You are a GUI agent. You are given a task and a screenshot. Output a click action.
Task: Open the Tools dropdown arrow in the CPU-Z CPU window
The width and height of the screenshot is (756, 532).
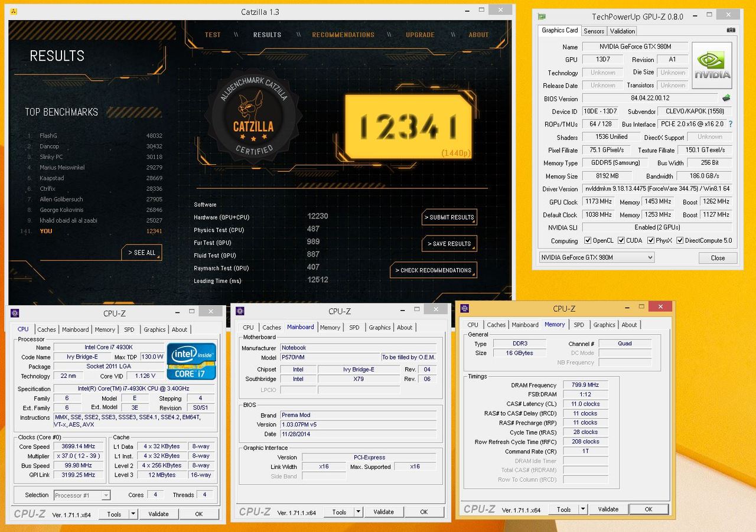[x=133, y=514]
